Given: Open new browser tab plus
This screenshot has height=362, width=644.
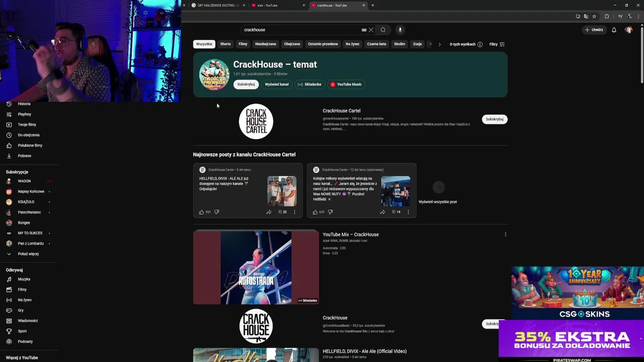Looking at the screenshot, I should tap(372, 6).
